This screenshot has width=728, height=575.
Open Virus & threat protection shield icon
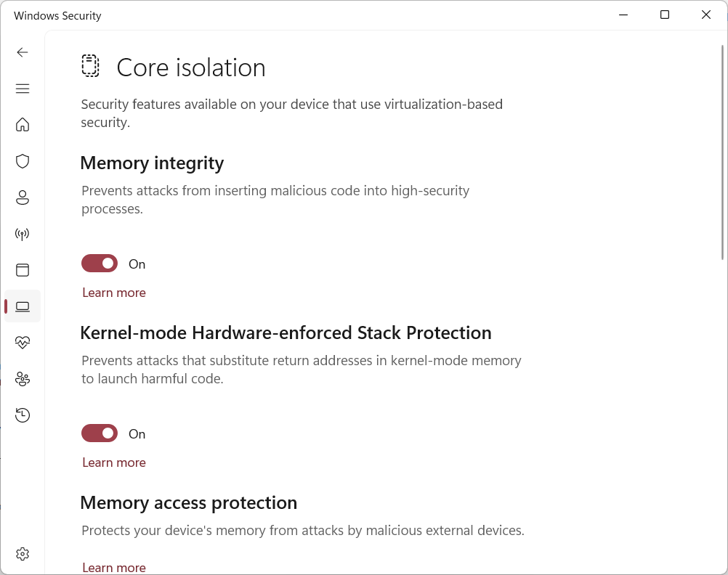click(23, 161)
